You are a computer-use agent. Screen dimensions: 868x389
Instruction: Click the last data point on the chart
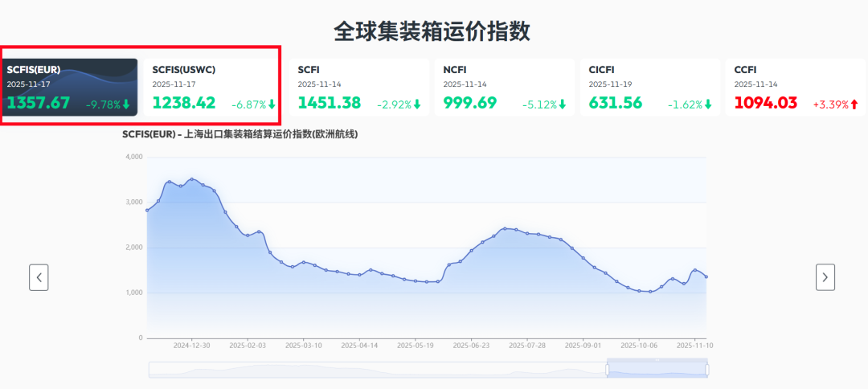pyautogui.click(x=706, y=276)
